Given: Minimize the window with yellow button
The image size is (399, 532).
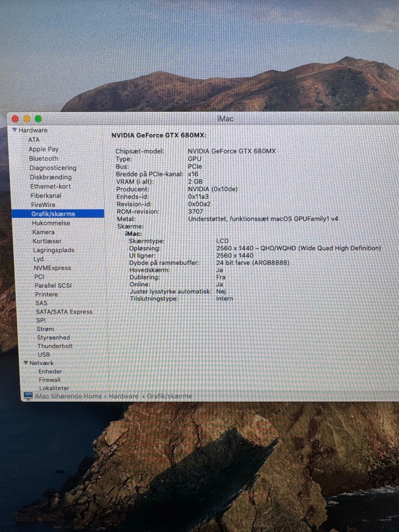Looking at the screenshot, I should [x=27, y=119].
